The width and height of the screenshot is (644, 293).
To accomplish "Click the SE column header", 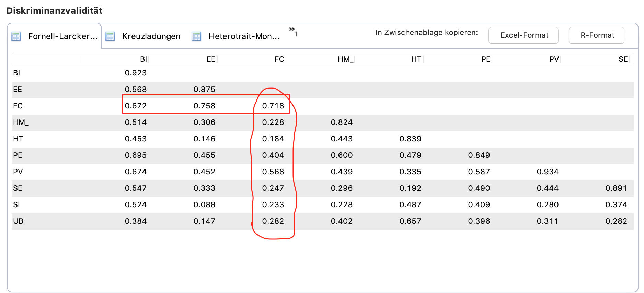I will [x=623, y=59].
